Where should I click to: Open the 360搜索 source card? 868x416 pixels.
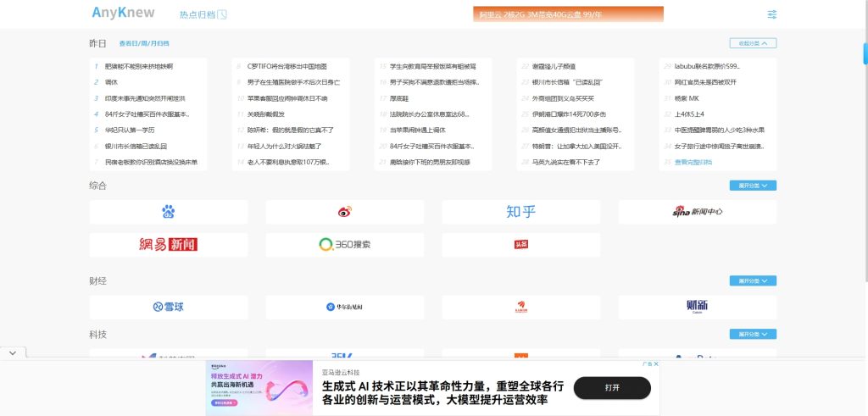pos(344,245)
